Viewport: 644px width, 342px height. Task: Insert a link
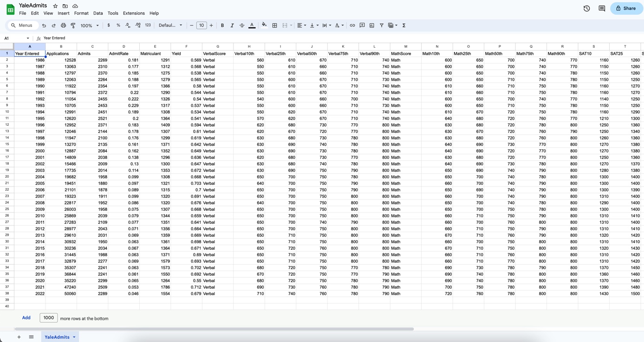tap(352, 25)
